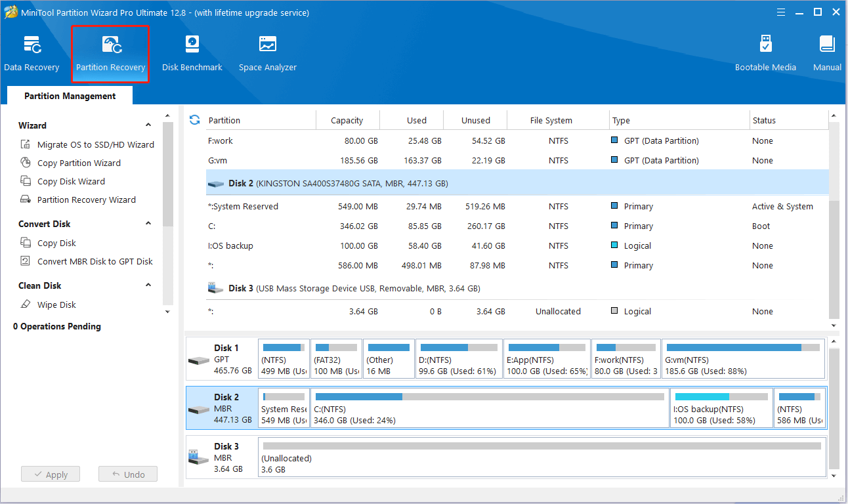The image size is (848, 504).
Task: Select the I:OS backup(NTFS) block
Action: (721, 408)
